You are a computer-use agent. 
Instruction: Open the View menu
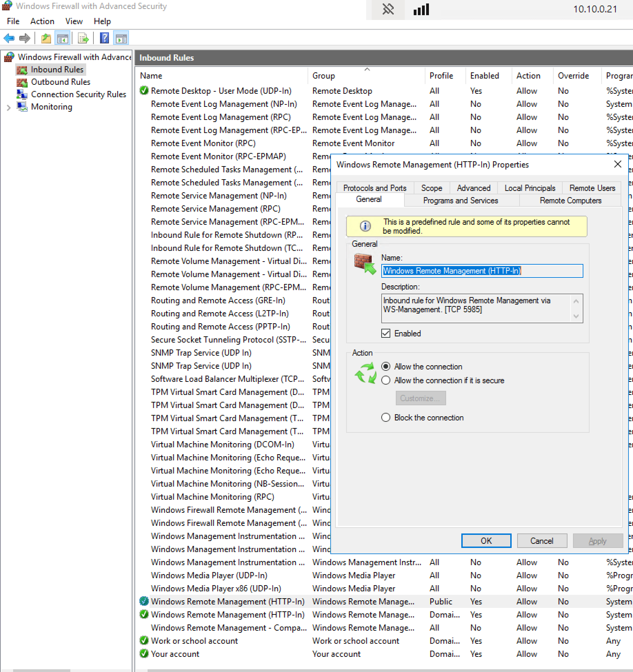tap(74, 21)
